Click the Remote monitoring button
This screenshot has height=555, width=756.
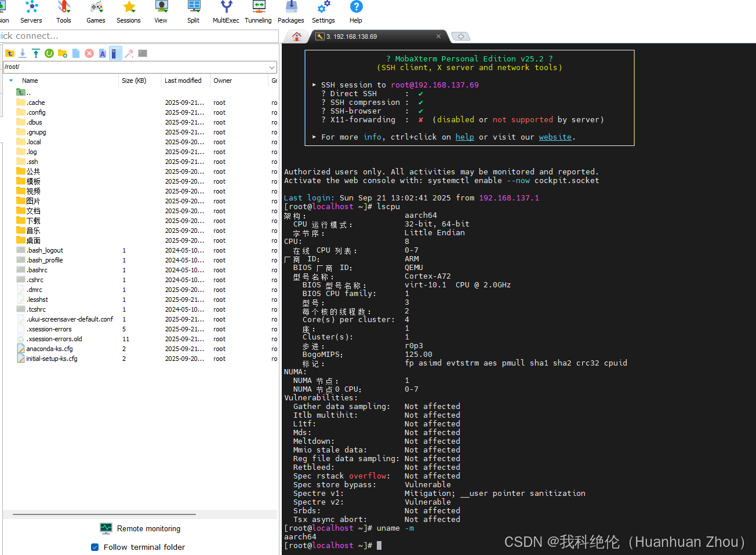coord(140,528)
